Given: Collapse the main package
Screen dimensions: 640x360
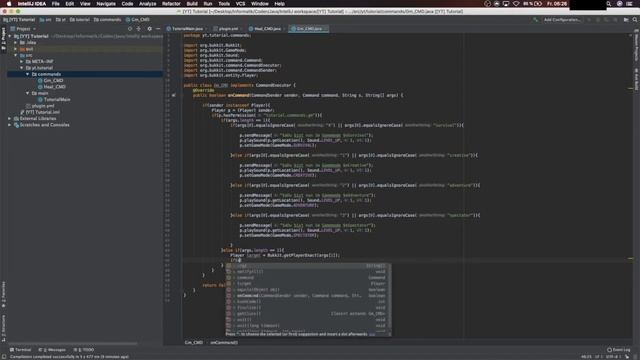Looking at the screenshot, I should (28, 93).
